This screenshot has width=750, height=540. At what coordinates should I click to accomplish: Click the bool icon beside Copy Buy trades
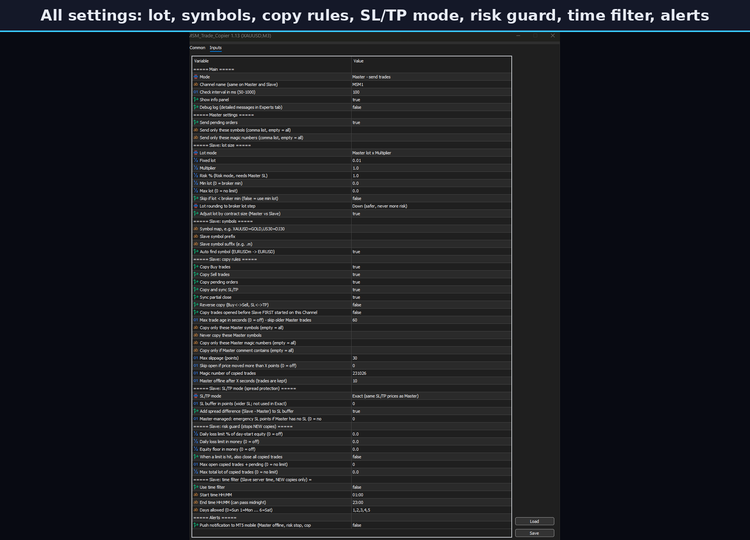point(196,267)
